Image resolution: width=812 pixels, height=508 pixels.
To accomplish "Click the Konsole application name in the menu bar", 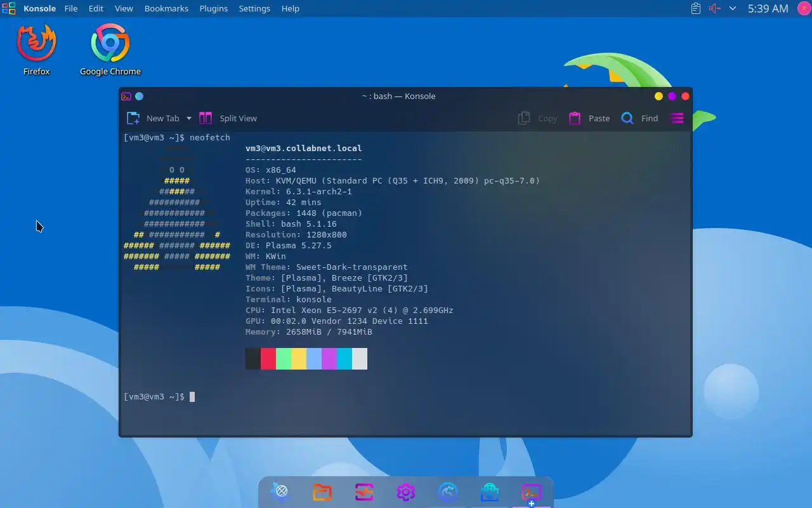I will coord(40,8).
